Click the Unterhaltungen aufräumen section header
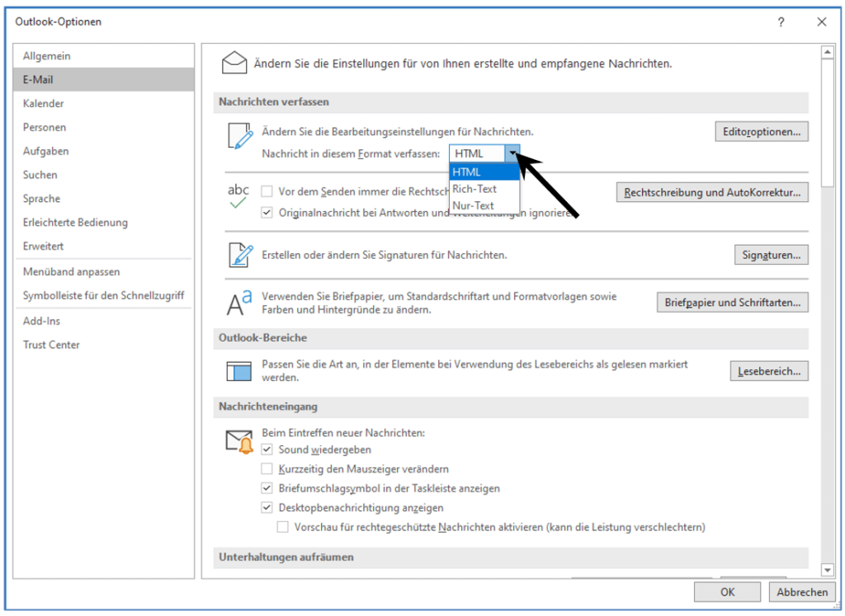 (x=511, y=557)
